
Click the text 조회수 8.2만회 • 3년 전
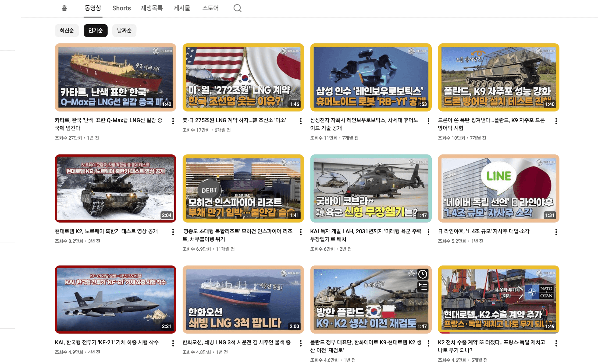77,241
